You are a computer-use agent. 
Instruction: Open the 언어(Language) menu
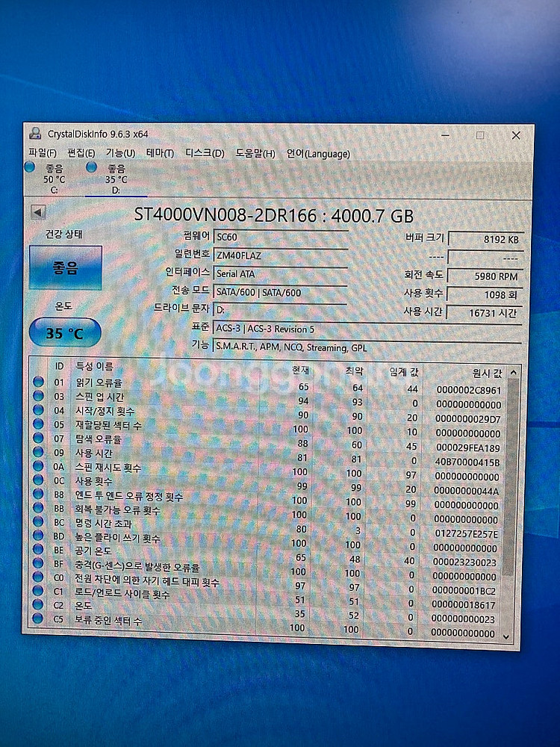tap(318, 154)
